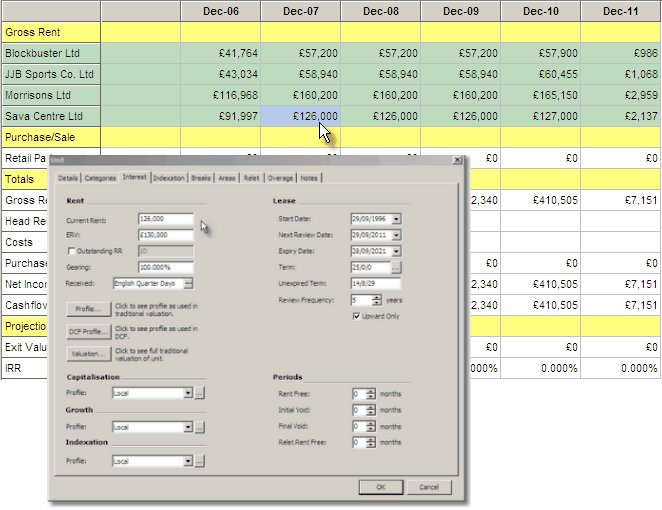
Task: Expand the Capitalisation Profile dropdown
Action: pyautogui.click(x=188, y=393)
